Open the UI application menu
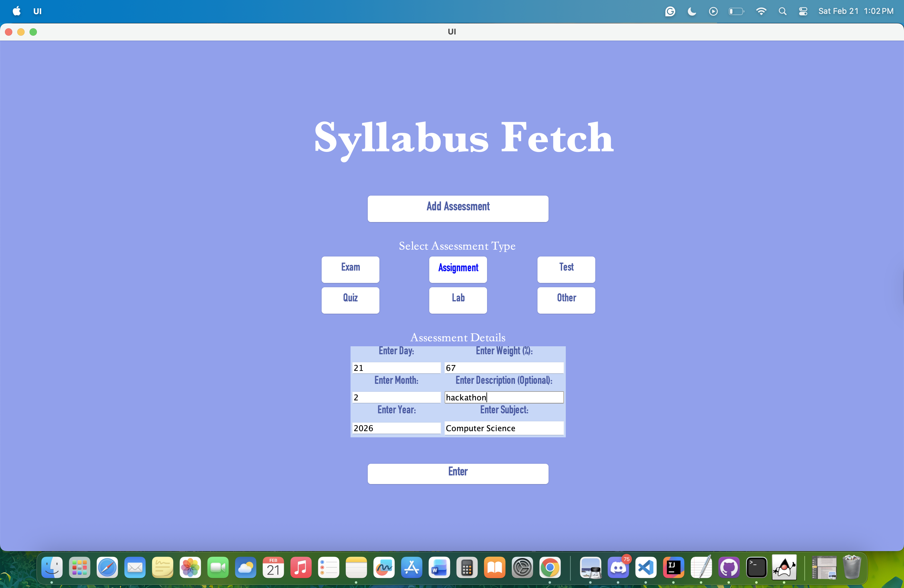 tap(37, 11)
